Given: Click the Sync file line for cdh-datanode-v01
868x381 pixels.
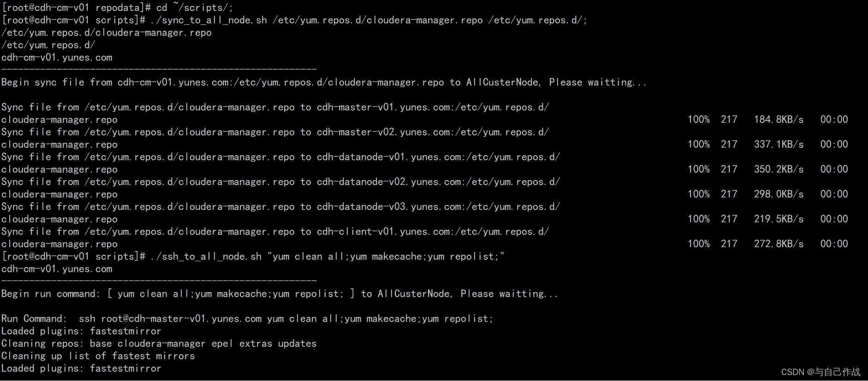Looking at the screenshot, I should (281, 157).
